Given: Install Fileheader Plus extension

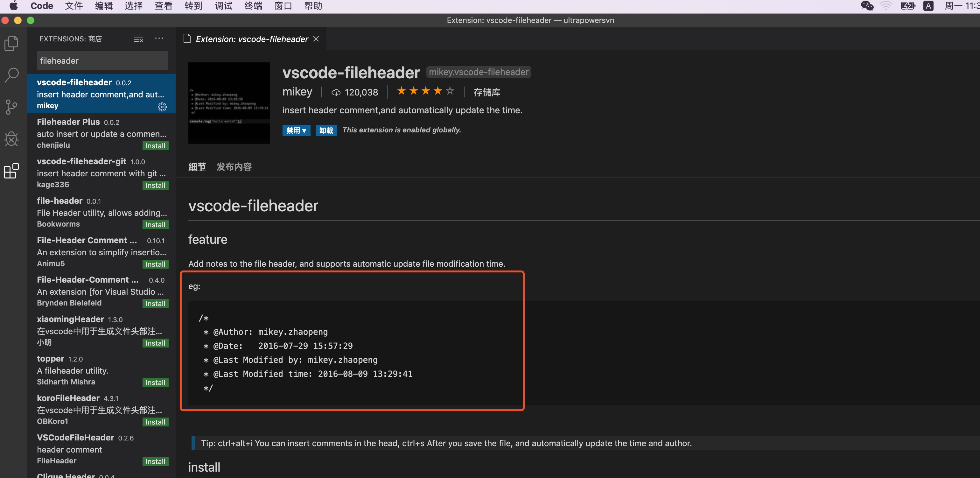Looking at the screenshot, I should (155, 146).
